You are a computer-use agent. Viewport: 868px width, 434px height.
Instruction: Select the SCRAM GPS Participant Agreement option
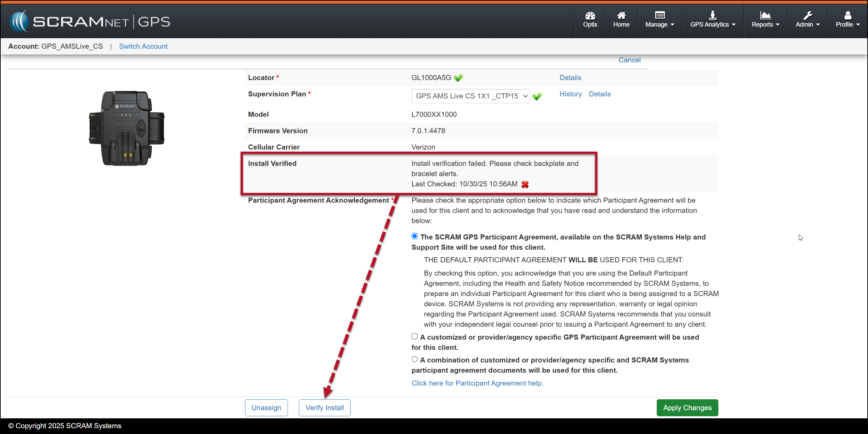[x=414, y=236]
